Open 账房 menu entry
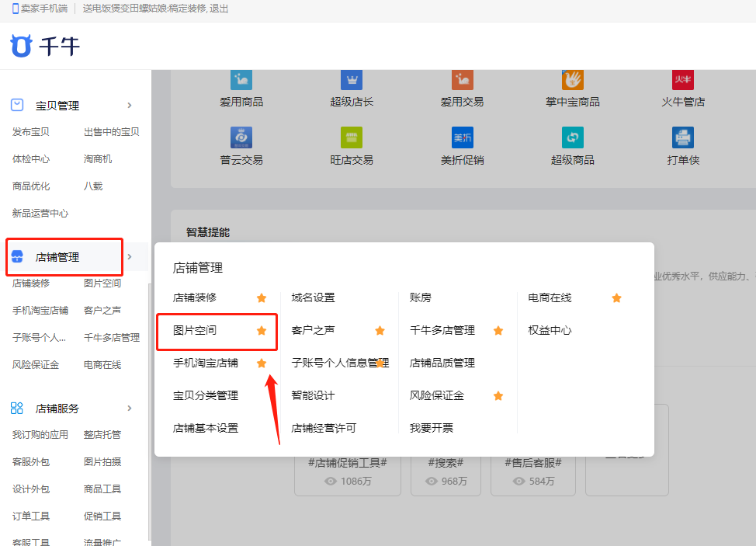Image resolution: width=756 pixels, height=546 pixels. pyautogui.click(x=421, y=297)
